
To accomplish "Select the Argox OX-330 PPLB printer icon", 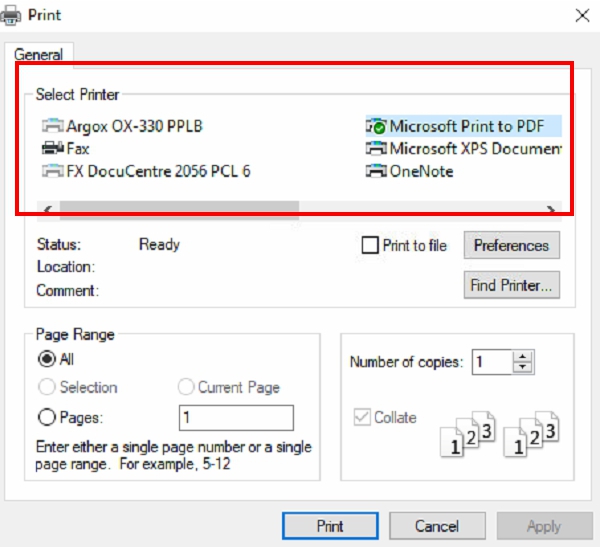I will (53, 126).
